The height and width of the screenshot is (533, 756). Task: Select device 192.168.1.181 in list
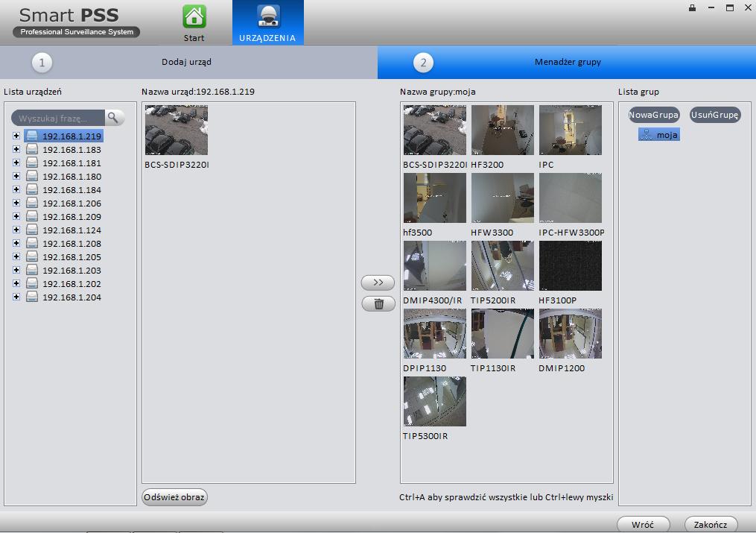[63, 163]
